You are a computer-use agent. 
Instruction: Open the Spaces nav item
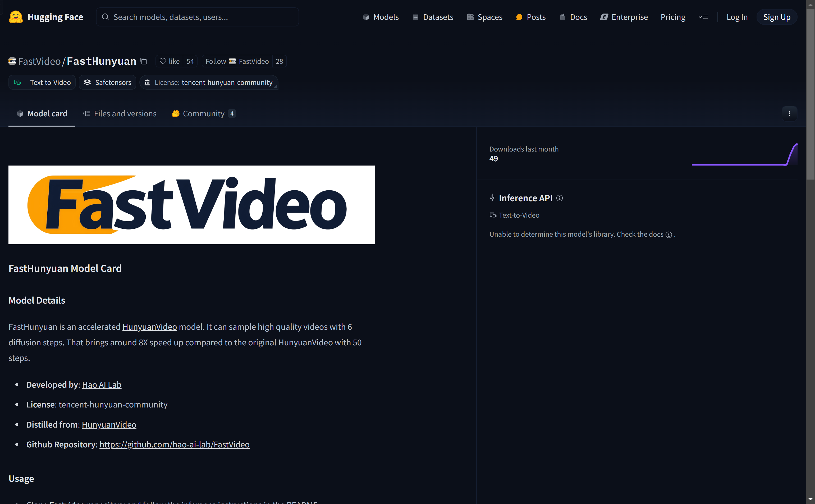coord(485,17)
